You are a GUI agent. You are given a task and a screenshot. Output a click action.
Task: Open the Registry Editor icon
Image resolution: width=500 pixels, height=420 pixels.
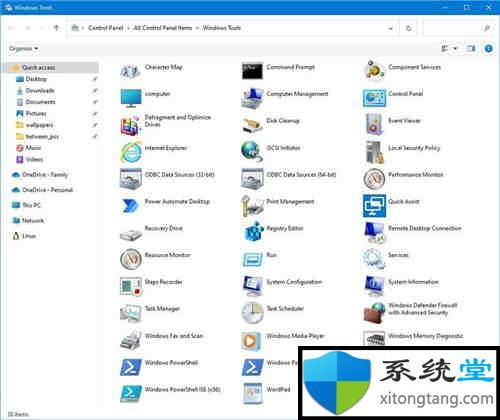pyautogui.click(x=254, y=231)
